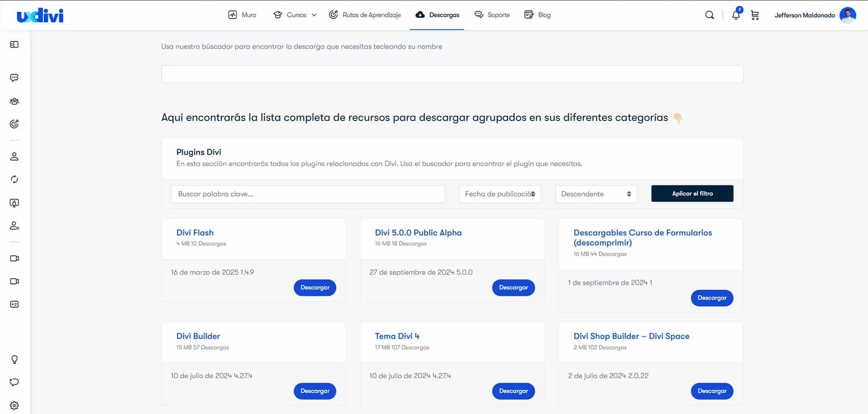Screen dimensions: 868x414
Task: Download Divi Shop Builder – Divi Space
Action: coord(712,391)
